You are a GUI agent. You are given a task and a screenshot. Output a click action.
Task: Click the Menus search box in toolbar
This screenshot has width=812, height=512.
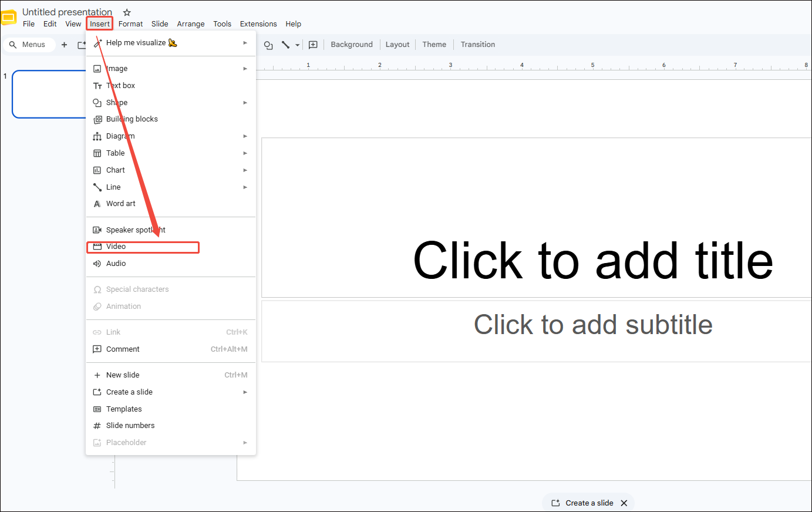coord(29,45)
